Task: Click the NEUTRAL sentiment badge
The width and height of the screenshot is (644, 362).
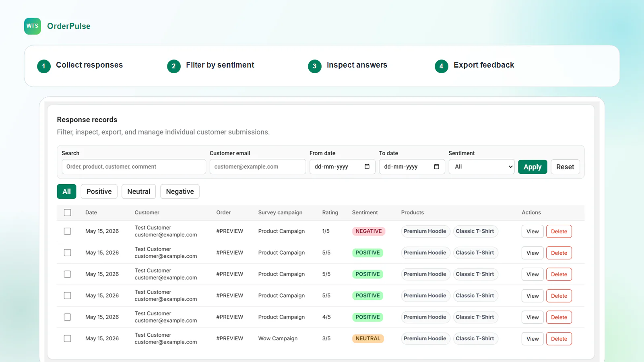Action: point(368,339)
